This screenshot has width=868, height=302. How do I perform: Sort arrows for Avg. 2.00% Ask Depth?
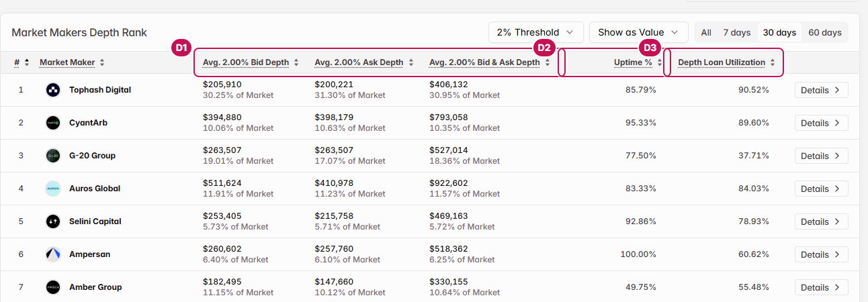pyautogui.click(x=410, y=62)
